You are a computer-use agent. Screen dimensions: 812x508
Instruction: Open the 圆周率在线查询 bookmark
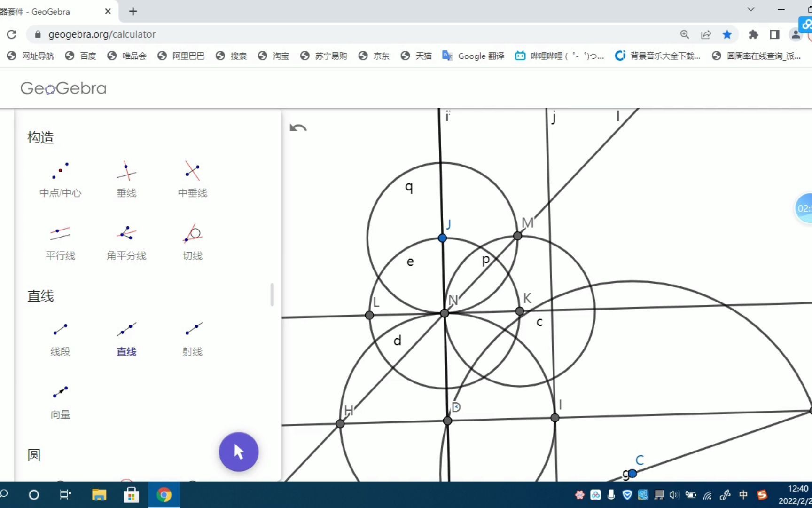point(757,56)
